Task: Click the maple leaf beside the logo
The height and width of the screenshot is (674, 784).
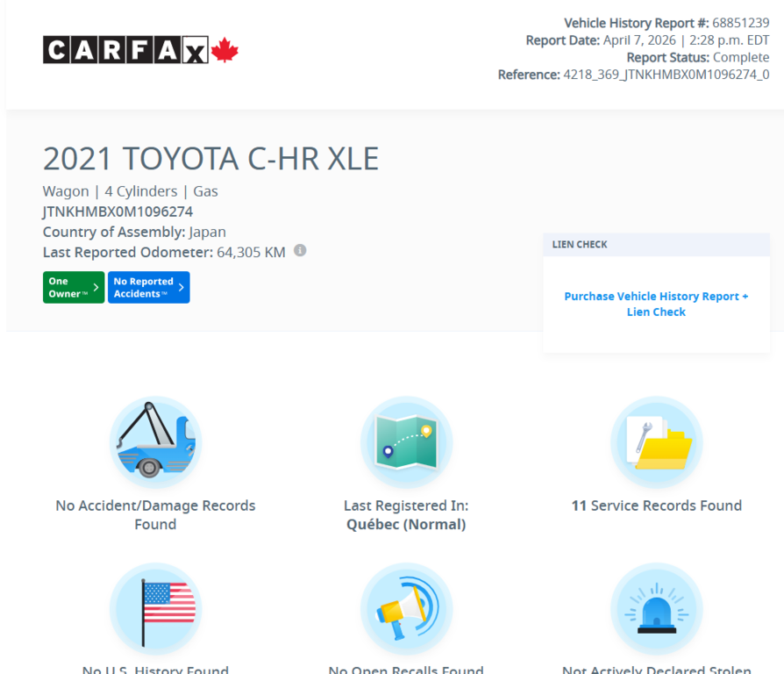Action: pos(224,49)
